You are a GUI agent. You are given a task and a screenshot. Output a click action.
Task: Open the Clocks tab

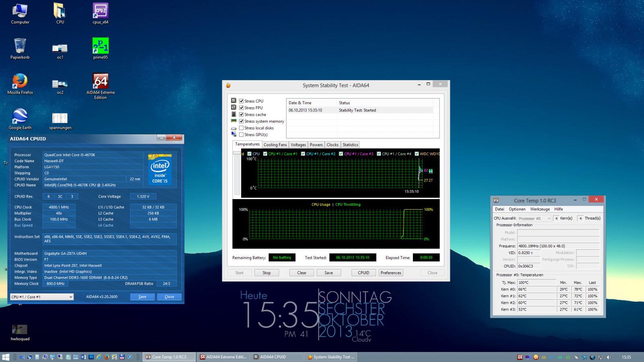[x=332, y=145]
